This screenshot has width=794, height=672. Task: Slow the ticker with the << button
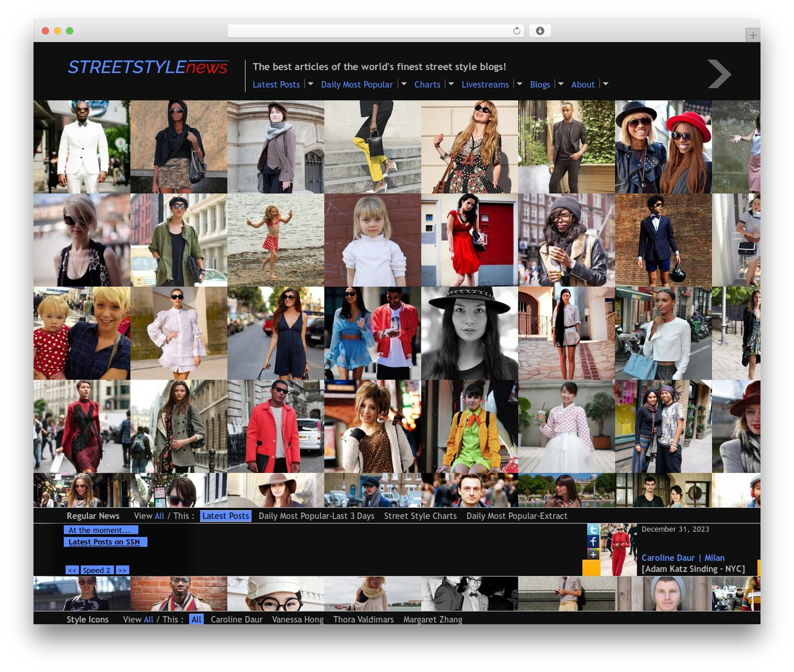73,570
